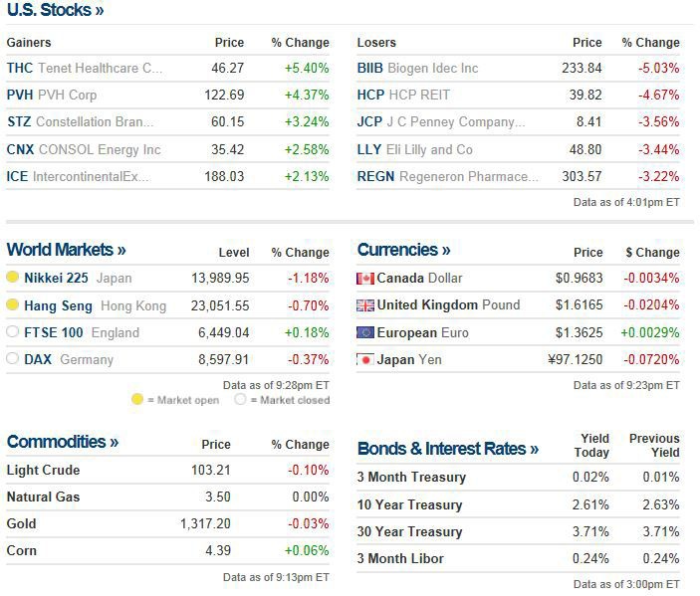700x596 pixels.
Task: Open the U.S. Stocks section heading
Action: (55, 11)
